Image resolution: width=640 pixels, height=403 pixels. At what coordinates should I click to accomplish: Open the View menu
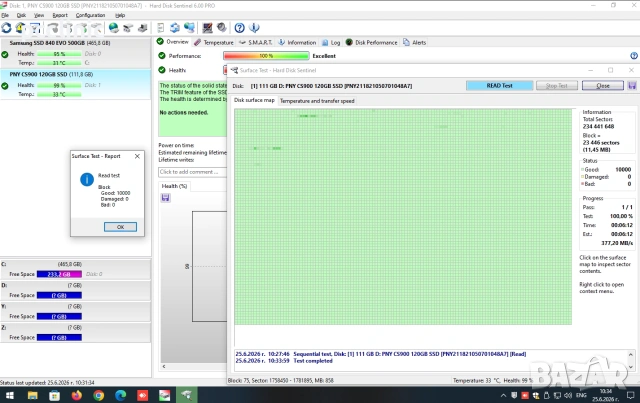click(39, 15)
